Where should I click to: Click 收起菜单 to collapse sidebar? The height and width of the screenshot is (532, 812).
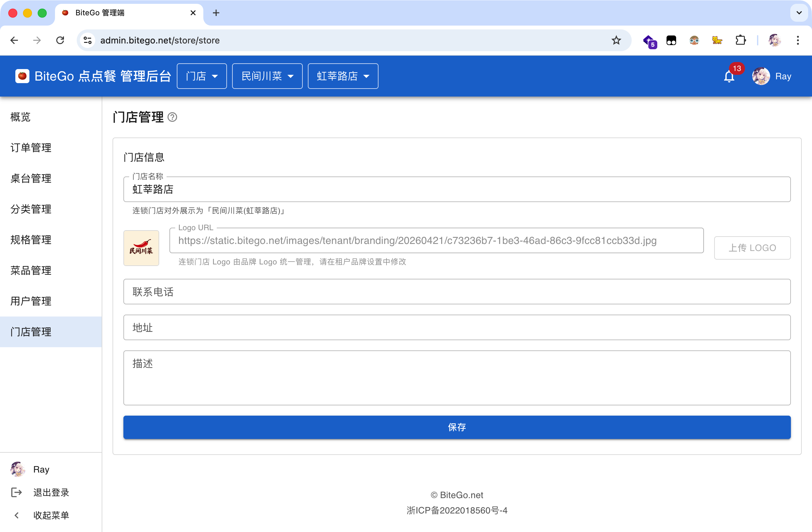(x=51, y=515)
